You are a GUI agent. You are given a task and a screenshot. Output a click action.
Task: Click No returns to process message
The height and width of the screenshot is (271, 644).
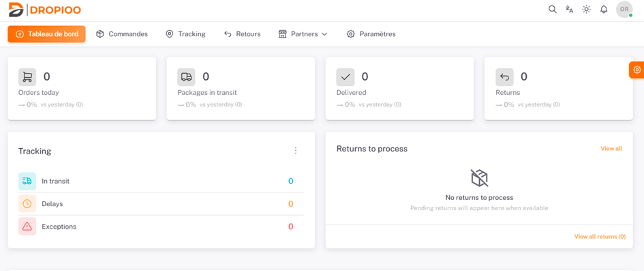[x=479, y=198]
